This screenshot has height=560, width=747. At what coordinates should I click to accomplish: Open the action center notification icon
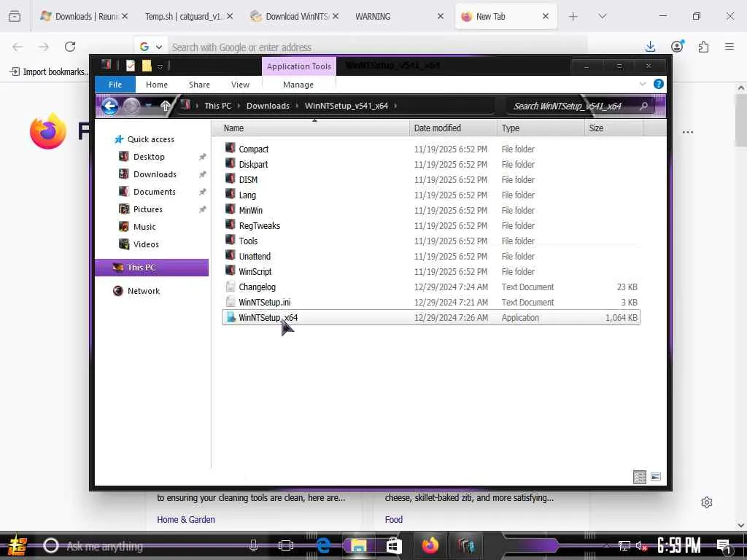pos(723,546)
